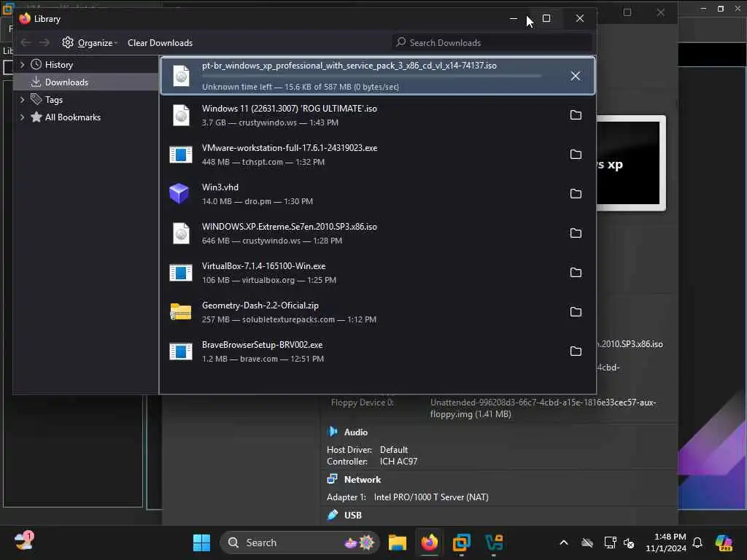Open the Windows Start menu

tap(201, 542)
